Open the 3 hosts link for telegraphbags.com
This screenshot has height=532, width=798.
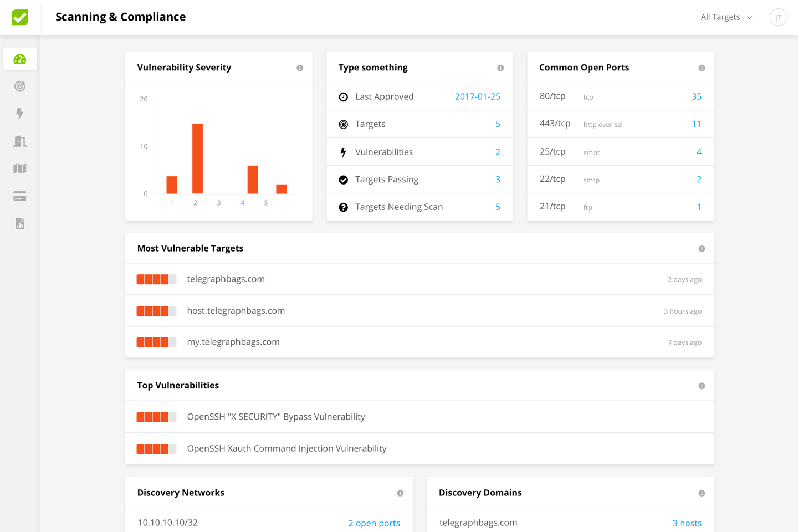click(x=687, y=523)
